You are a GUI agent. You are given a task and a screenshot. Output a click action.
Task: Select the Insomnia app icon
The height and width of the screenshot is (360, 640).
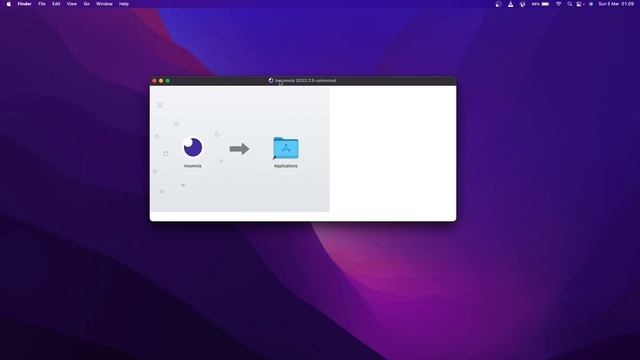click(x=193, y=147)
